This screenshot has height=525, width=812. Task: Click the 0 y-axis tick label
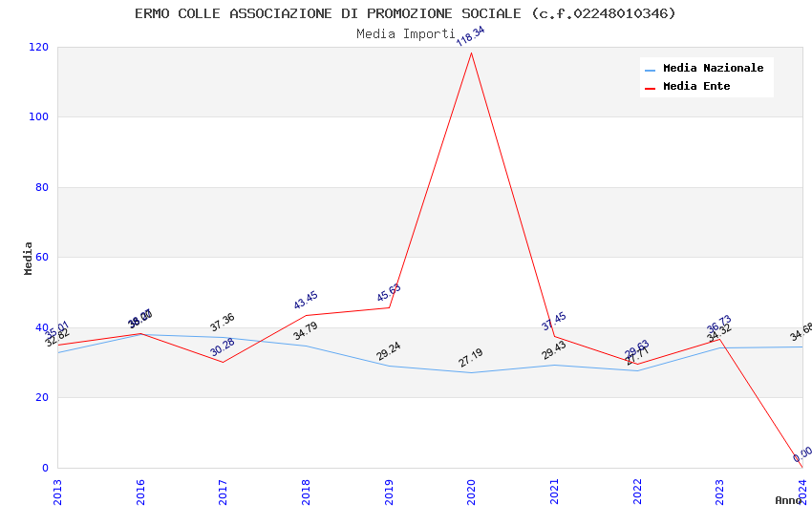point(46,468)
